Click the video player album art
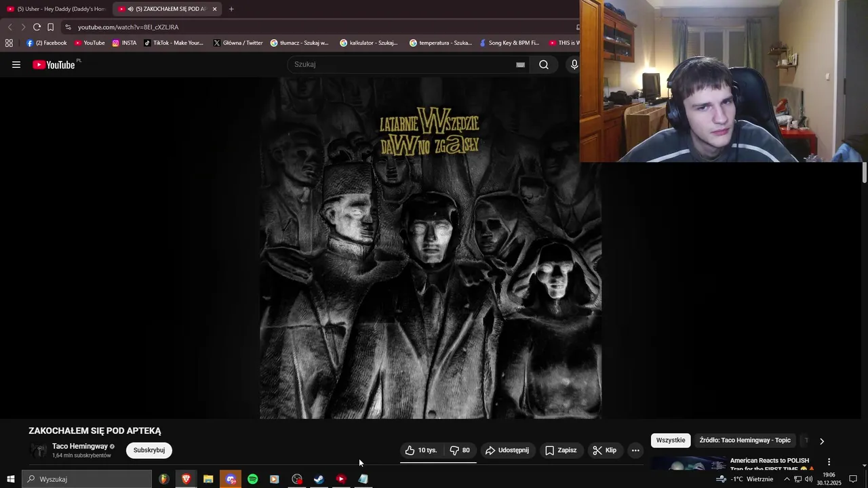868x488 pixels. pyautogui.click(x=430, y=247)
